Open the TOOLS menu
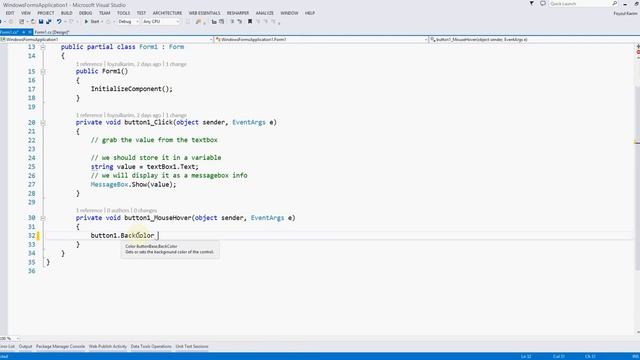 [x=123, y=13]
